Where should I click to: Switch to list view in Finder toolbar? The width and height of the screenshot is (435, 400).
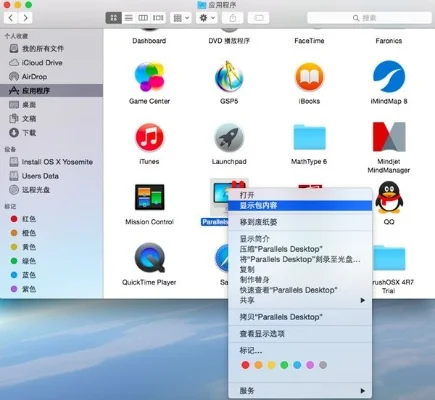click(x=128, y=18)
